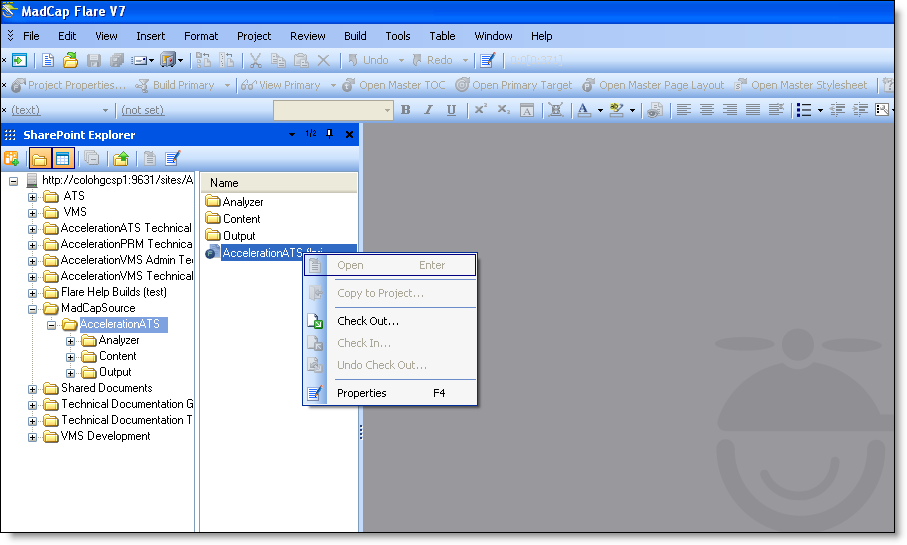907x545 pixels.
Task: Toggle Bold formatting
Action: 405,110
